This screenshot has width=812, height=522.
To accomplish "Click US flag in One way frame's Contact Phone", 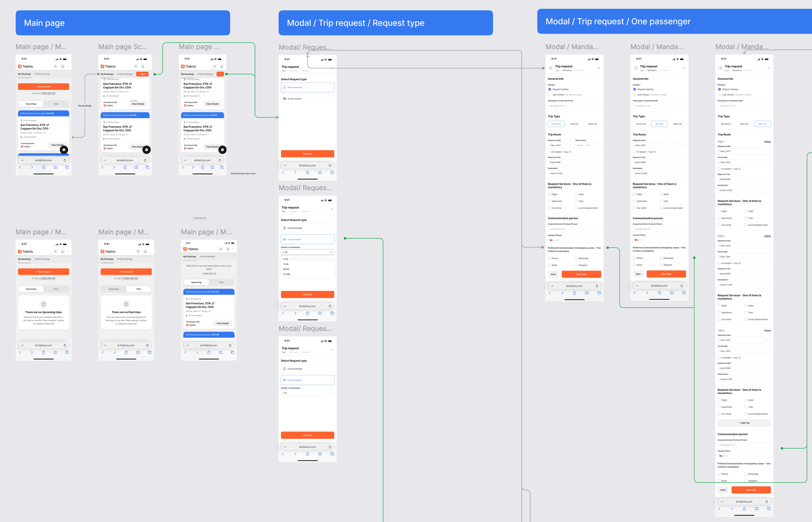I will point(636,240).
